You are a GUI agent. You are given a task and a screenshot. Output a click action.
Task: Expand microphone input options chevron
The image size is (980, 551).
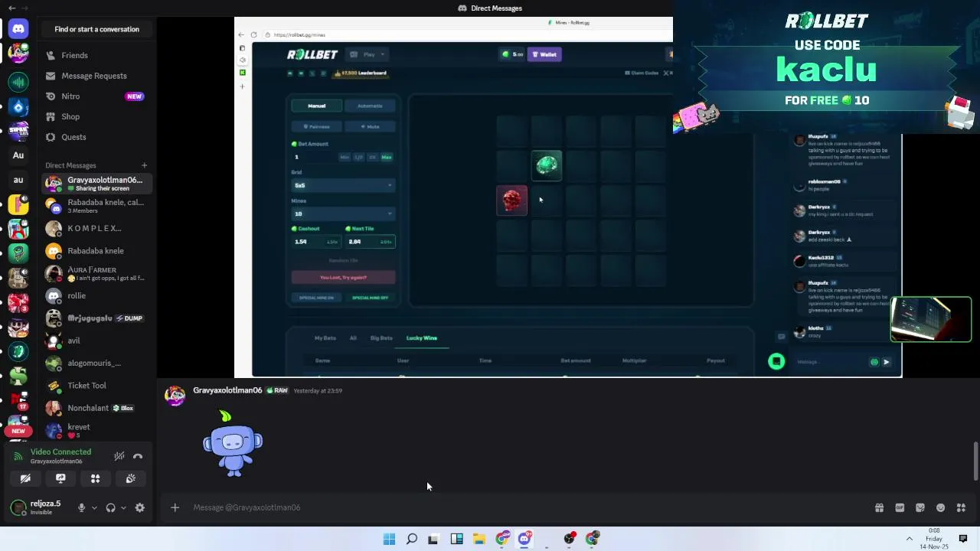coord(94,507)
